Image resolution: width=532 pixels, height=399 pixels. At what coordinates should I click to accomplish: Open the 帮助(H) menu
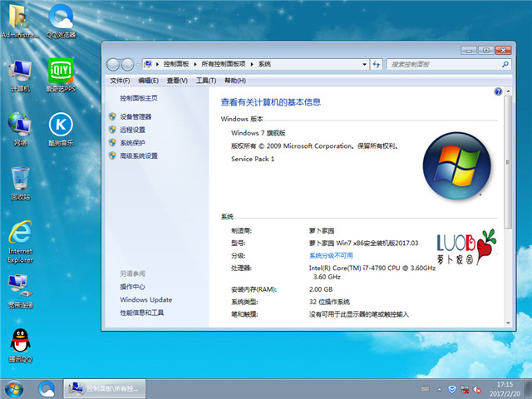(x=235, y=81)
